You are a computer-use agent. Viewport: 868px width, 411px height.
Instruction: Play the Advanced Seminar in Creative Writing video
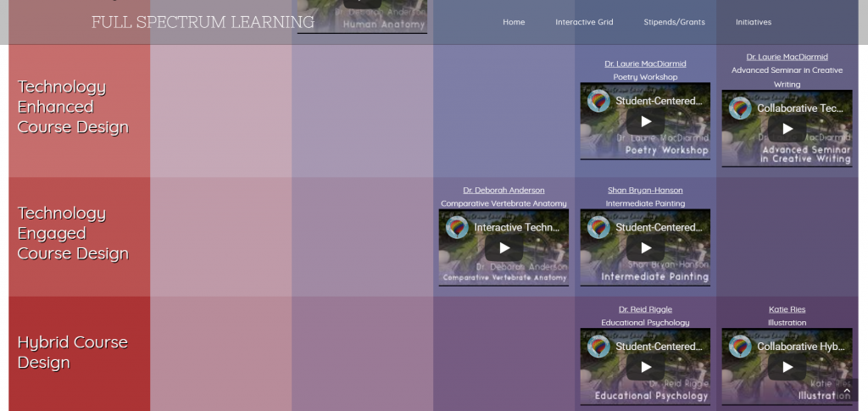point(787,129)
